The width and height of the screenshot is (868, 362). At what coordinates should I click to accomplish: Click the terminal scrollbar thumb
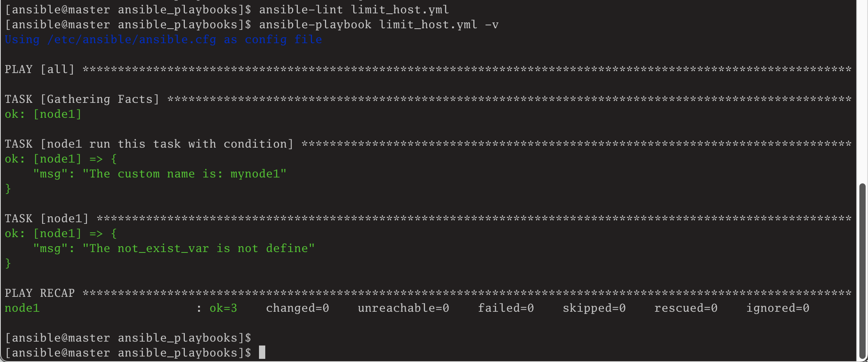(862, 271)
